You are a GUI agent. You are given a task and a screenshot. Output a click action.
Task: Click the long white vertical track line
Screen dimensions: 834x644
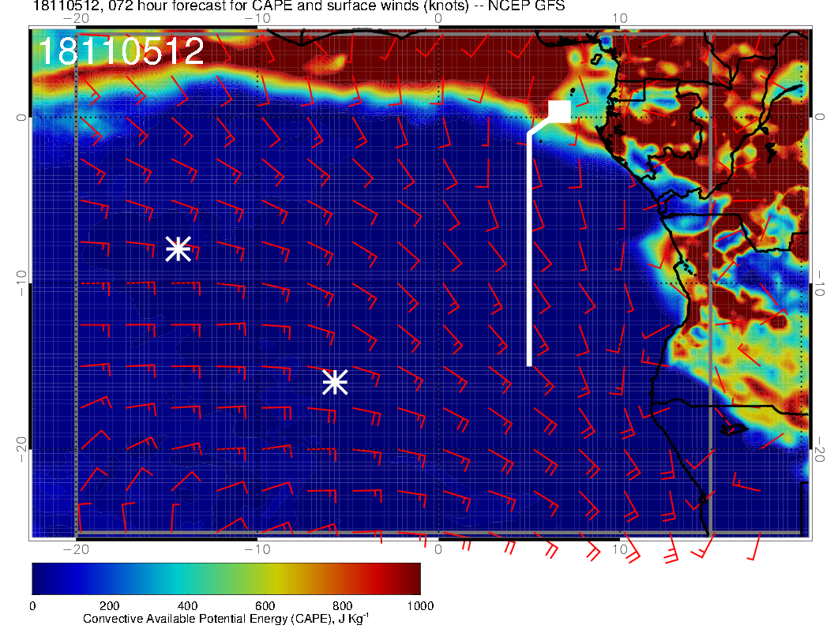[x=529, y=253]
